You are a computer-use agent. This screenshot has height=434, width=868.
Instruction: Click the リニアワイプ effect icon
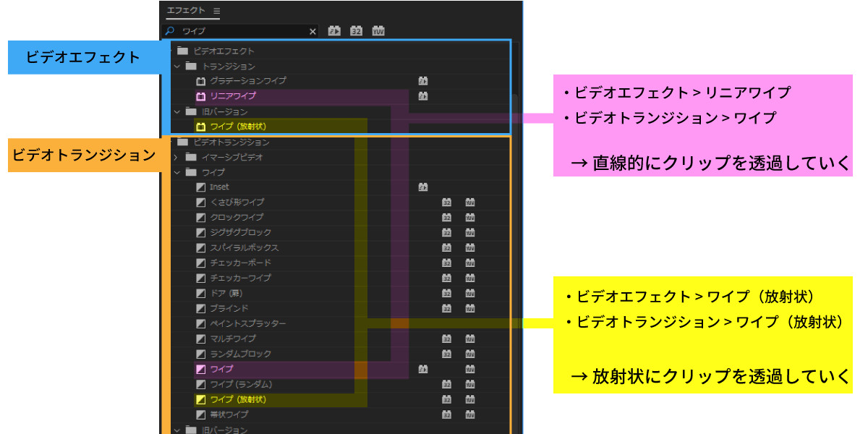(x=201, y=96)
